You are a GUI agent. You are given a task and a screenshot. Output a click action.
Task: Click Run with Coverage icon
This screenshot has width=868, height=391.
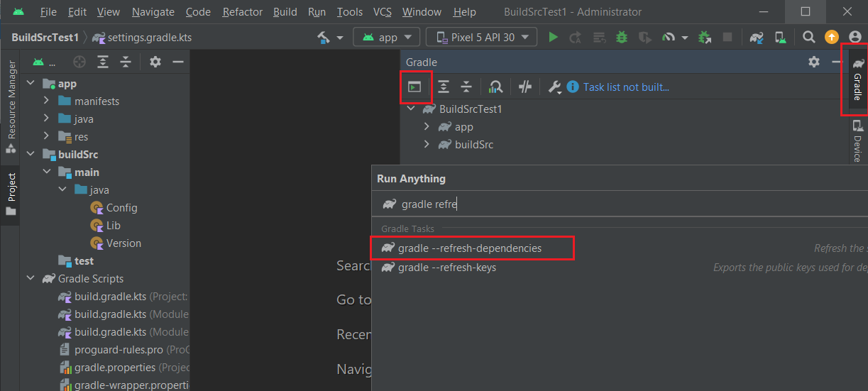tap(644, 37)
